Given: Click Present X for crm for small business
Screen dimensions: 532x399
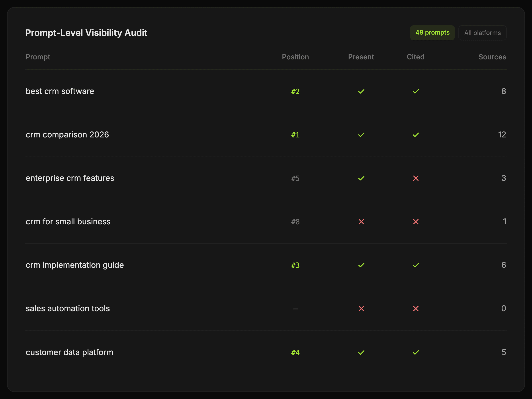Looking at the screenshot, I should pos(361,222).
